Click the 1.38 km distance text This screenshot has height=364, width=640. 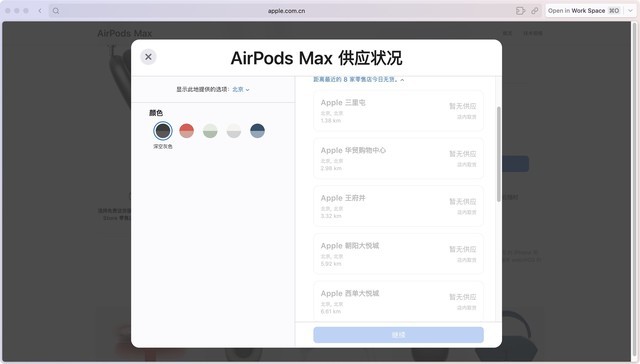(331, 121)
